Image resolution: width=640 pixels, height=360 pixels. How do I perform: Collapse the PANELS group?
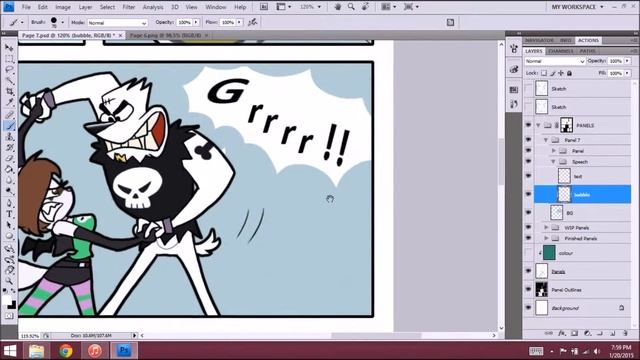coord(538,125)
